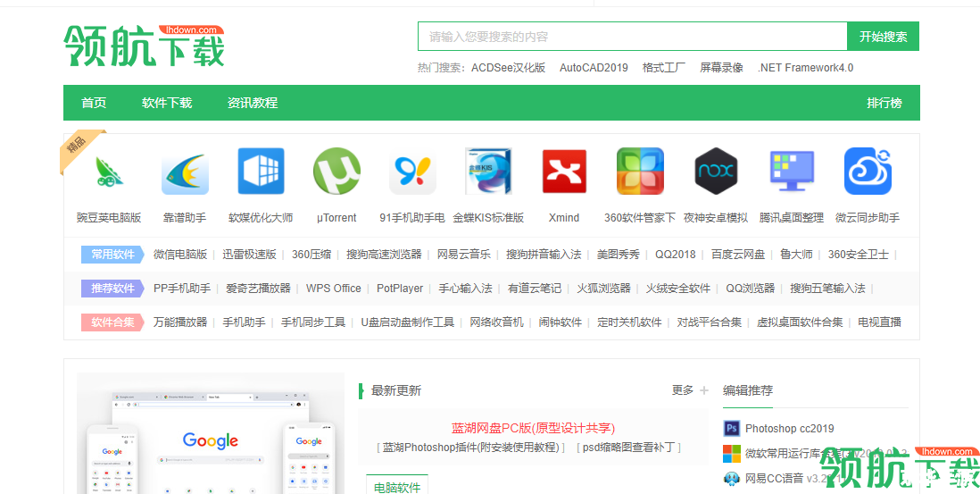Click the 微云同步助手 cloud icon
Image resolution: width=980 pixels, height=494 pixels.
point(868,172)
